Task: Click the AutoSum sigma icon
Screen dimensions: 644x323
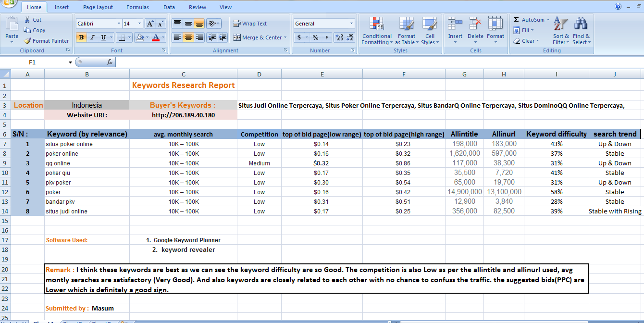Action: (517, 20)
